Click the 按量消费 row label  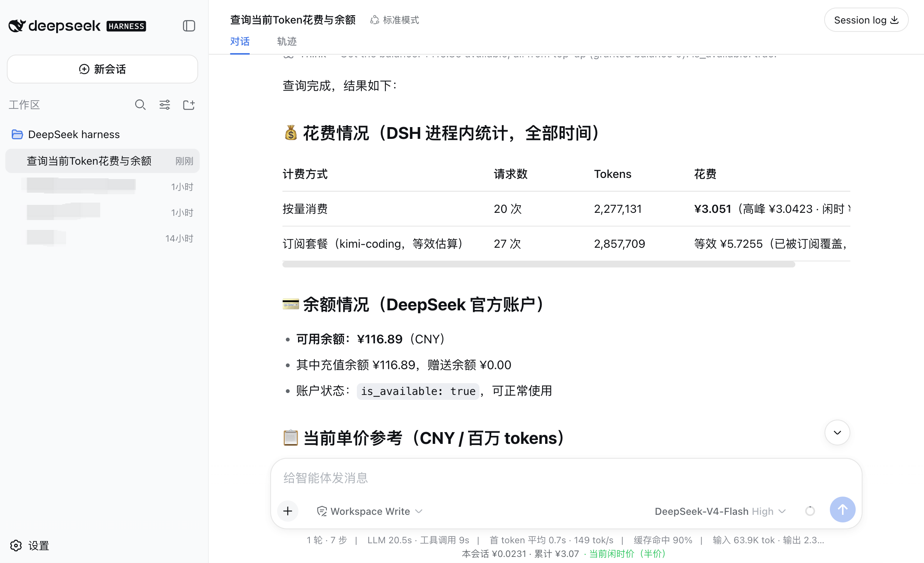305,209
